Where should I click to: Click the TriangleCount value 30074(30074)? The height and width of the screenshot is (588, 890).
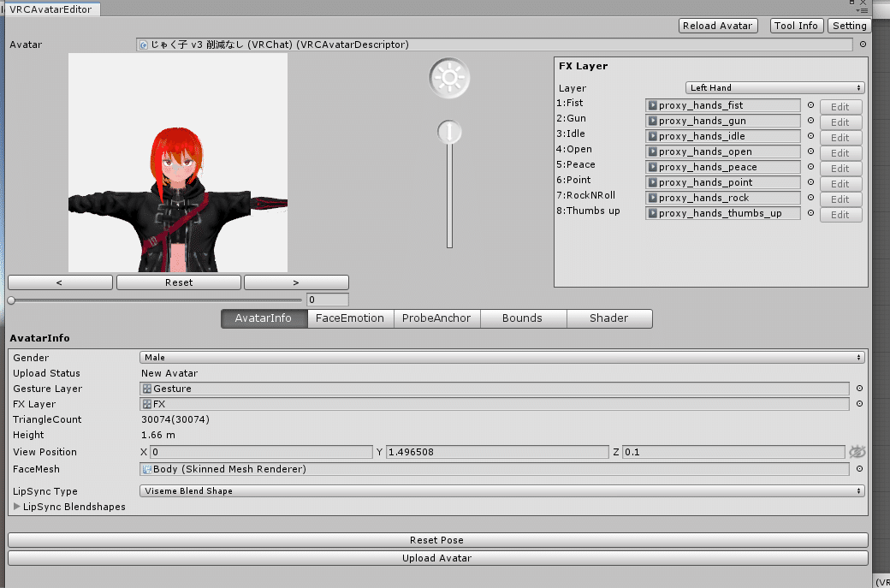(x=175, y=419)
